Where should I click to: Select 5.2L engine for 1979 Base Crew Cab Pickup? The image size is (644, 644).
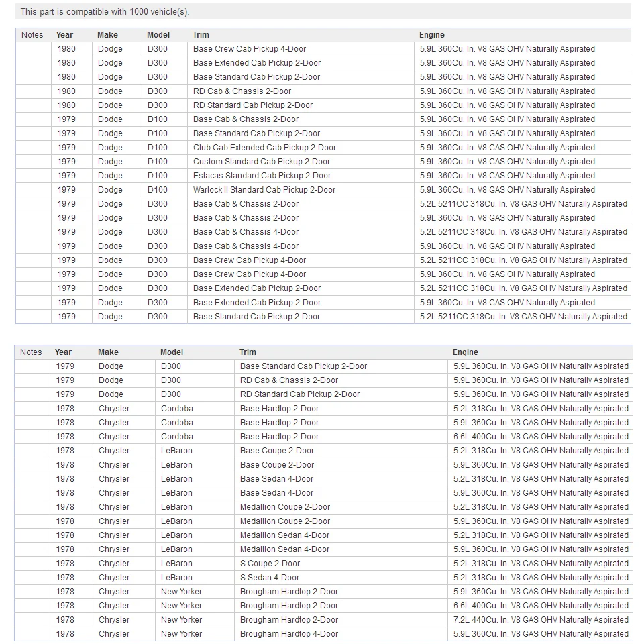(523, 260)
